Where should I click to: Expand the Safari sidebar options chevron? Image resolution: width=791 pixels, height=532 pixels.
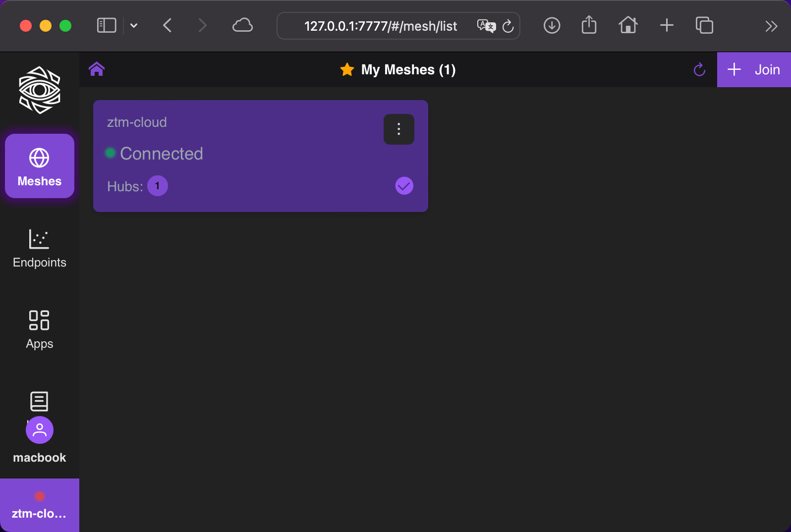(134, 26)
